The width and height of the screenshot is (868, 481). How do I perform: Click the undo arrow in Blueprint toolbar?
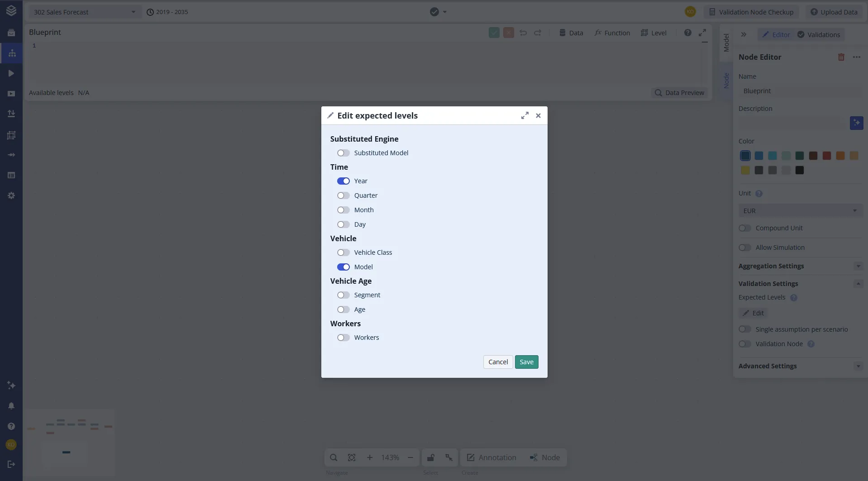523,33
